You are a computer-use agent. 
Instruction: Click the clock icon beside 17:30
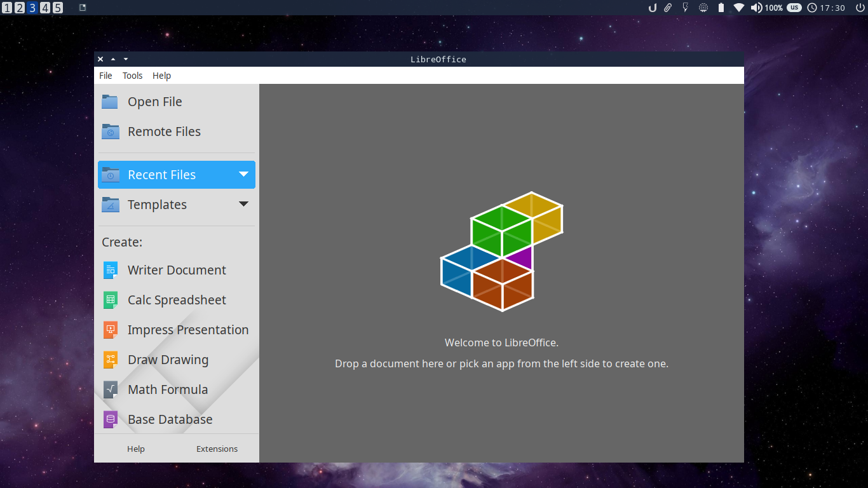812,8
